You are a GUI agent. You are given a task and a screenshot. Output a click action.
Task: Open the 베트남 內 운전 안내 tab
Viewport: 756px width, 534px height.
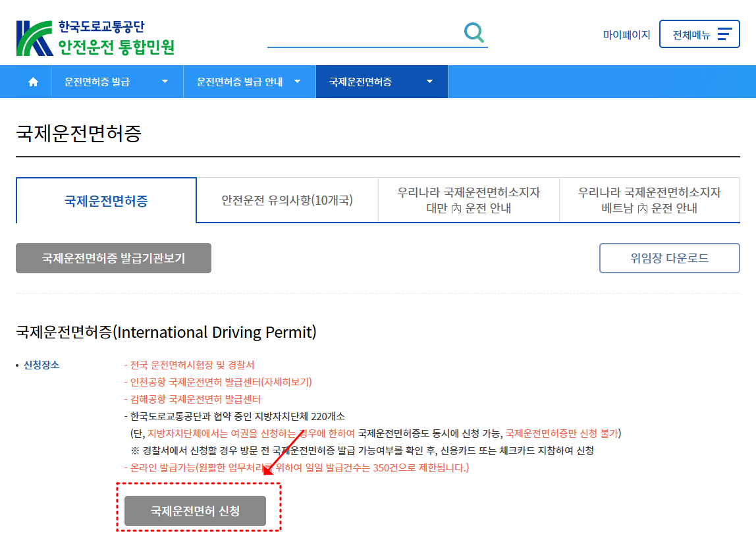tap(649, 200)
